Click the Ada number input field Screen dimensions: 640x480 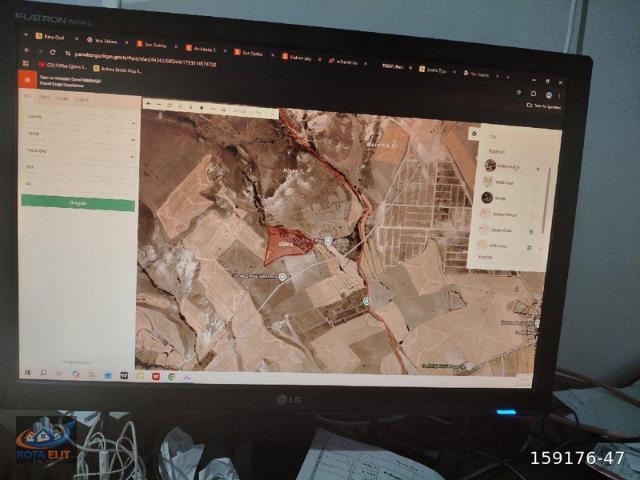79,168
